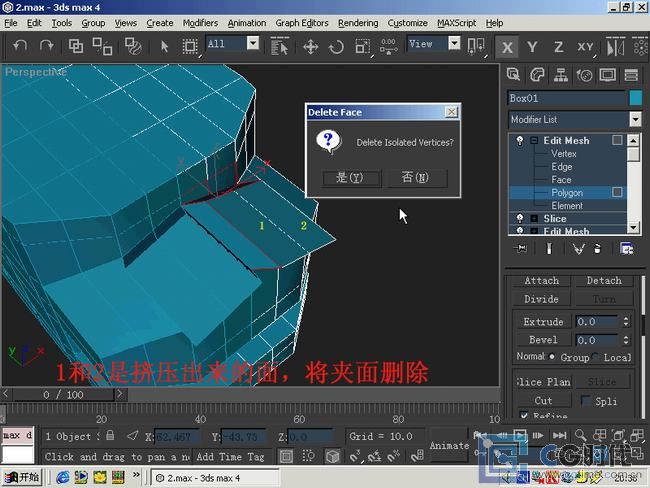Image resolution: width=650 pixels, height=488 pixels.
Task: Open the MAXScript menu
Action: point(456,23)
